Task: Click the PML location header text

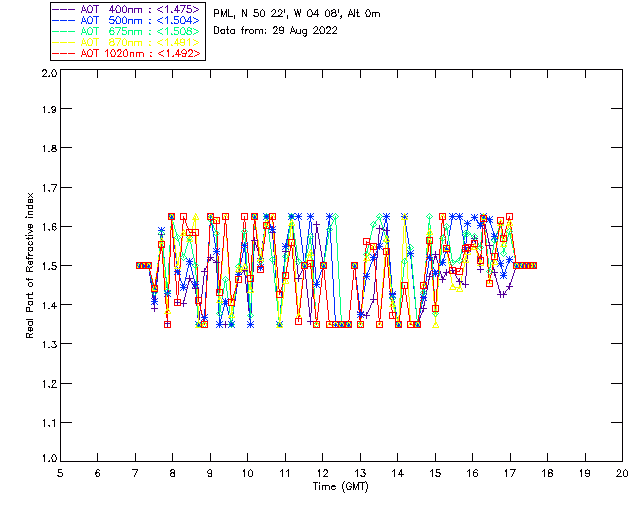Action: [x=297, y=14]
